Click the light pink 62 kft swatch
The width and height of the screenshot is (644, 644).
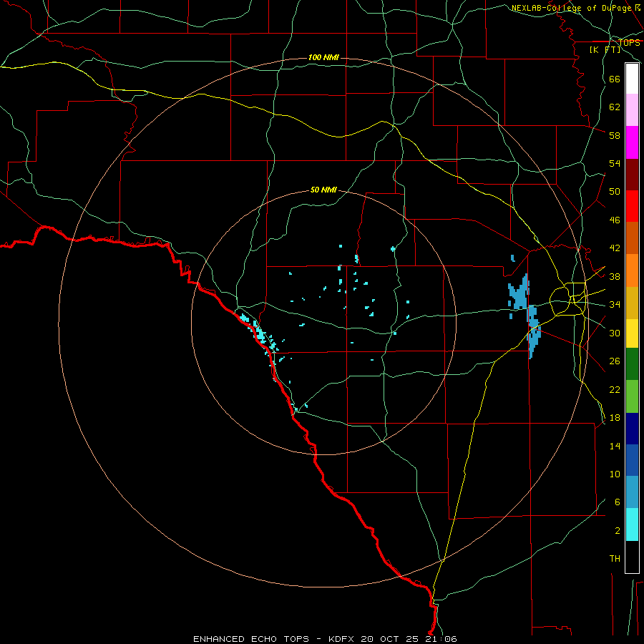tap(632, 110)
